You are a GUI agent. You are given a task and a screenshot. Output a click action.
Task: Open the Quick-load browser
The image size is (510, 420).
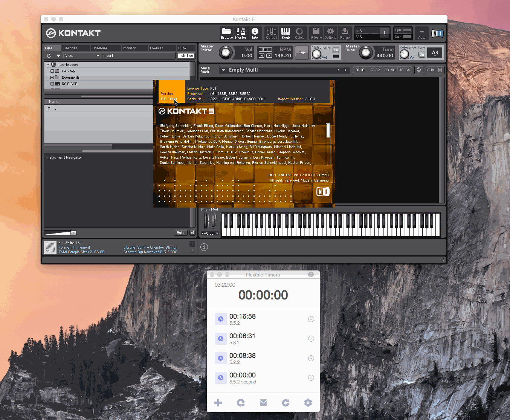pyautogui.click(x=299, y=33)
